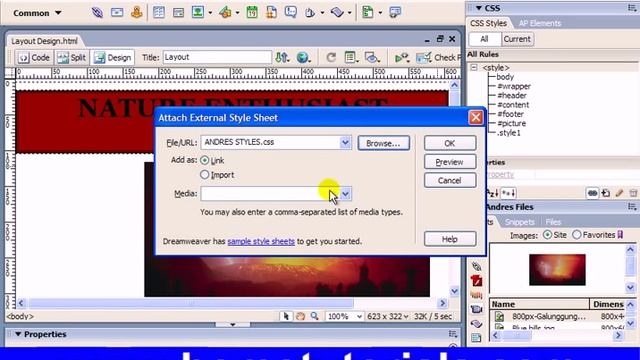Screen dimensions: 640x360
Task: Confirm with the OK button
Action: click(450, 143)
